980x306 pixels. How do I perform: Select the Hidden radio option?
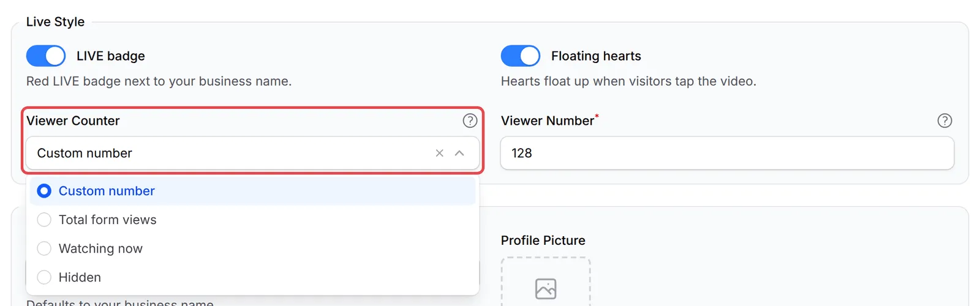click(252, 277)
